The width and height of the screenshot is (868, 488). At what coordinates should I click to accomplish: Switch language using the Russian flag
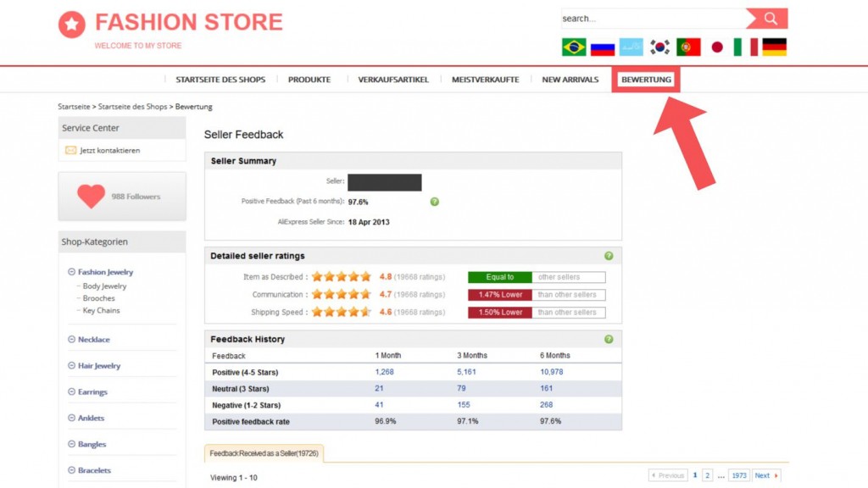(603, 47)
